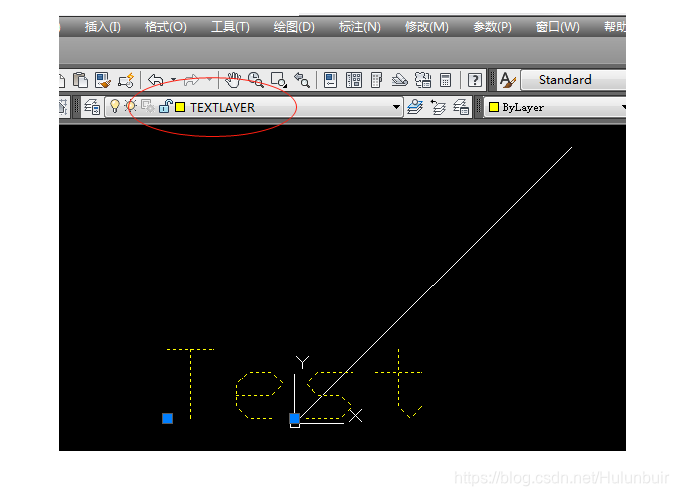Click the blue grip left of Test
Image resolution: width=679 pixels, height=496 pixels.
[x=168, y=418]
